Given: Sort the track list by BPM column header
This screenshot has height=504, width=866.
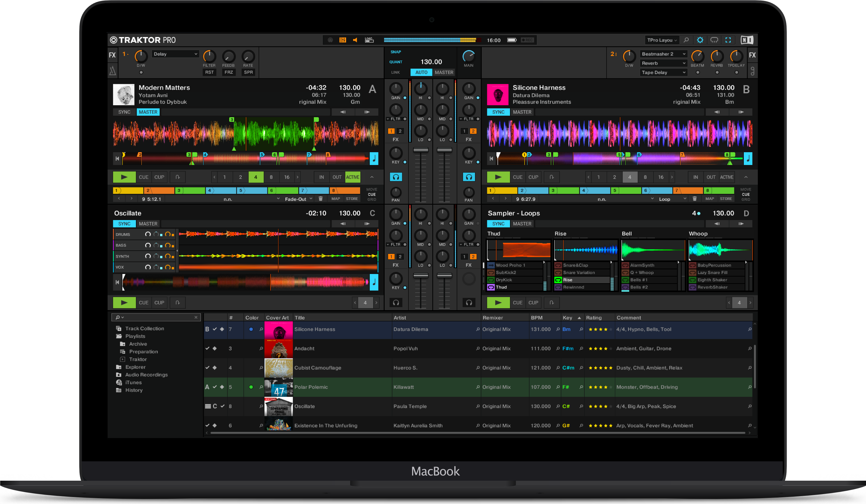Looking at the screenshot, I should click(537, 317).
